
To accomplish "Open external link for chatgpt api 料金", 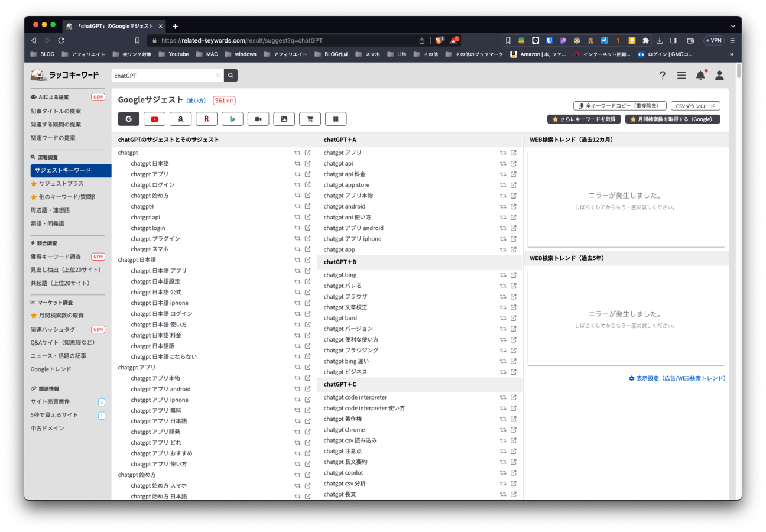I will click(514, 174).
